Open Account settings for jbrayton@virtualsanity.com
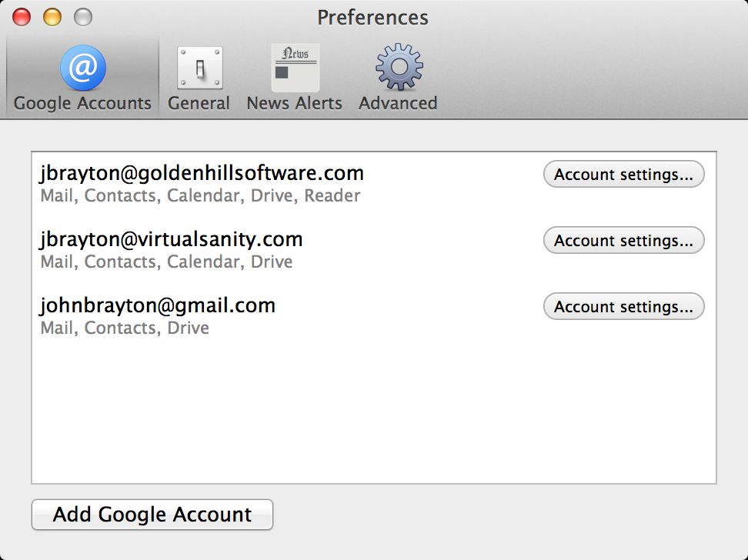This screenshot has width=748, height=560. pyautogui.click(x=623, y=241)
